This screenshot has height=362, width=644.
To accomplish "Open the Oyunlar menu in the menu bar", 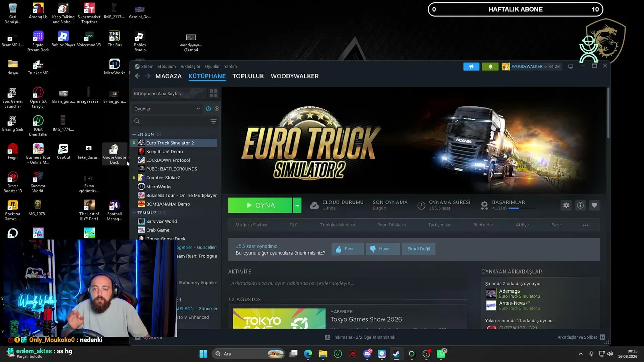I will tap(212, 66).
